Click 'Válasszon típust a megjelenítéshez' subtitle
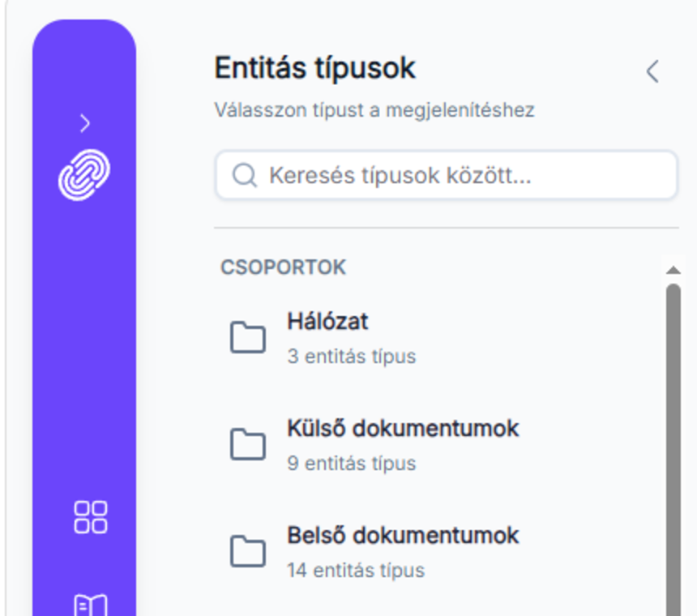697x616 pixels. pyautogui.click(x=374, y=110)
